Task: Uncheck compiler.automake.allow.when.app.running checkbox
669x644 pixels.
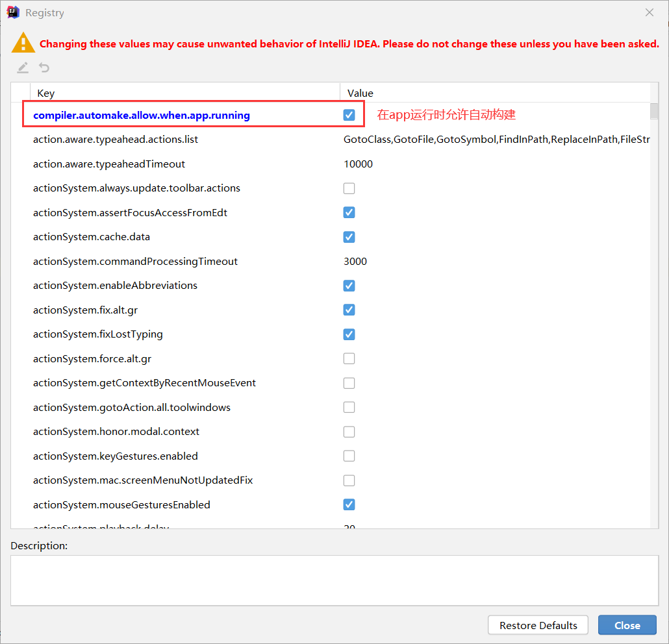Action: pos(349,115)
